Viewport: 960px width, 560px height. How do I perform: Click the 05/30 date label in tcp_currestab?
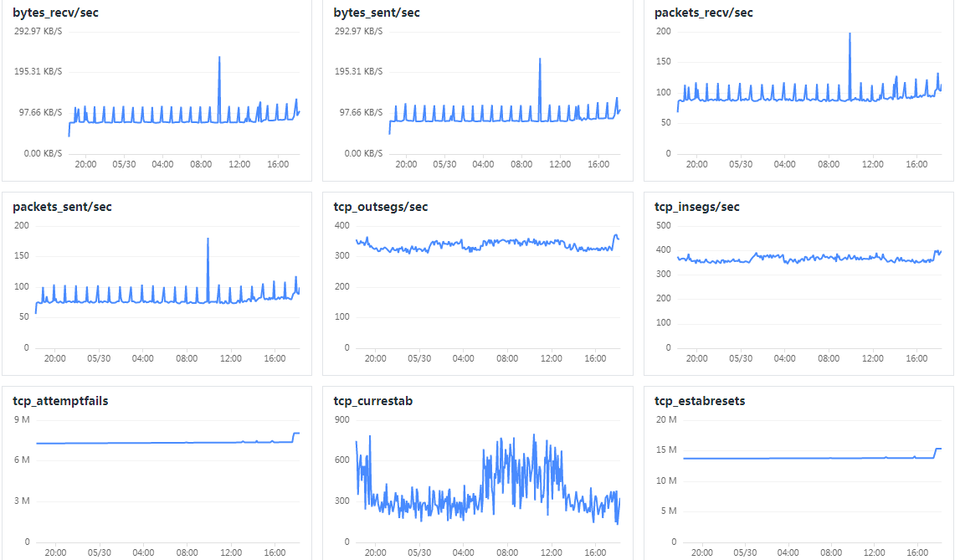tap(419, 552)
